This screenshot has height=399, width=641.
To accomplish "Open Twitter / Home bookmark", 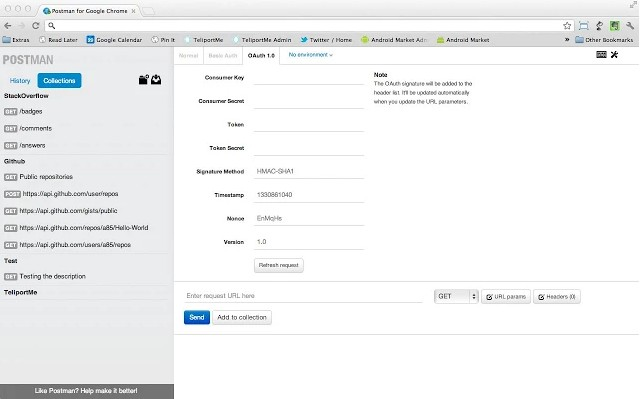I will 326,40.
